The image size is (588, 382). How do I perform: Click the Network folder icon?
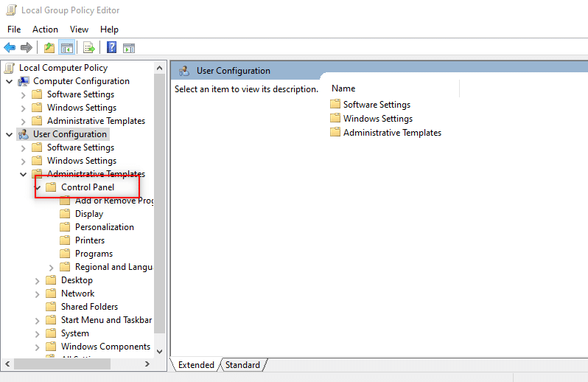pos(51,294)
